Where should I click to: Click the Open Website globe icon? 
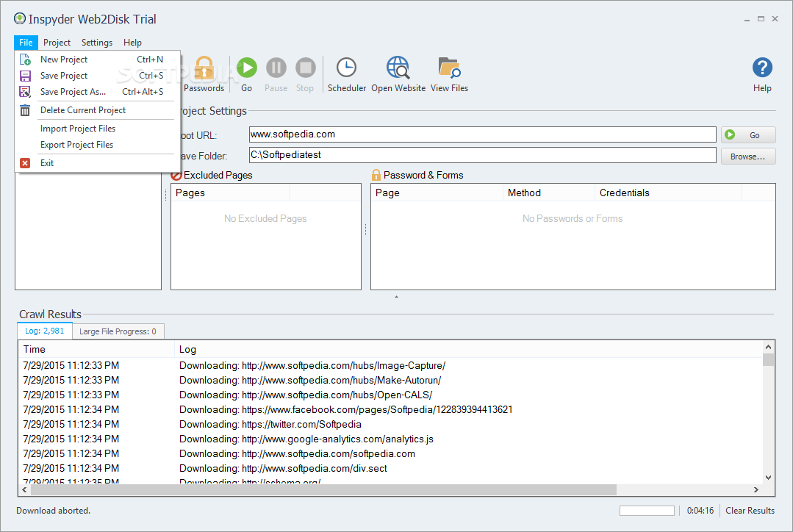pos(398,68)
